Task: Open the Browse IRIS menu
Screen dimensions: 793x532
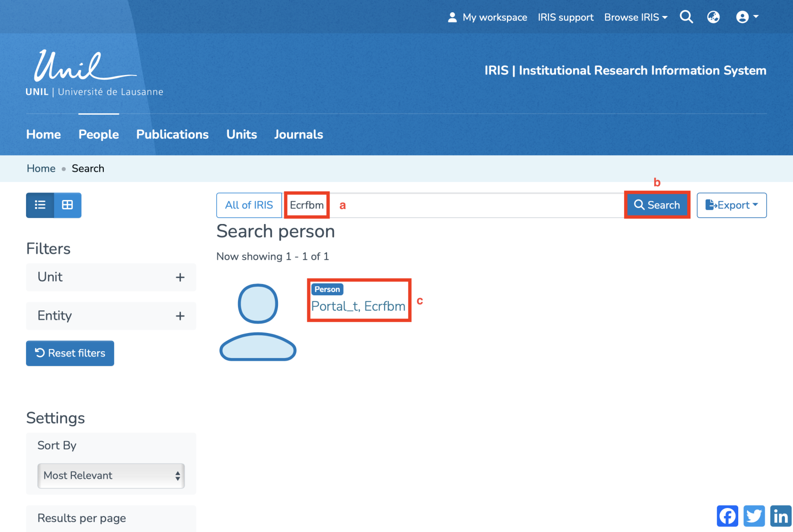Action: tap(635, 17)
